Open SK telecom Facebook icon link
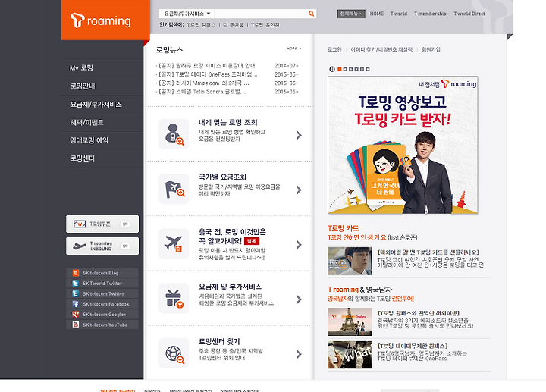The height and width of the screenshot is (392, 546). click(76, 304)
